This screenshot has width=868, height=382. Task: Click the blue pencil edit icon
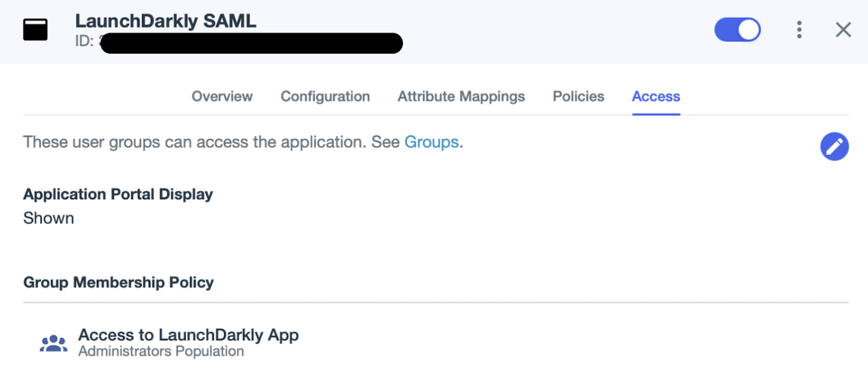[x=834, y=146]
